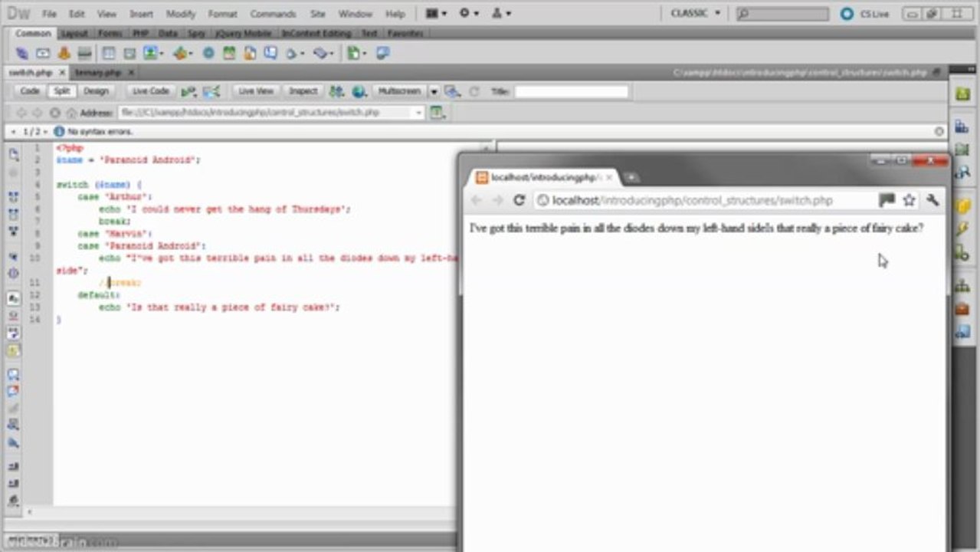980x552 pixels.
Task: Switch to Code view
Action: point(30,91)
